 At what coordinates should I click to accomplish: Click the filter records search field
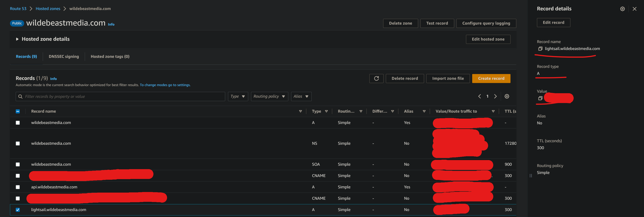coord(120,96)
